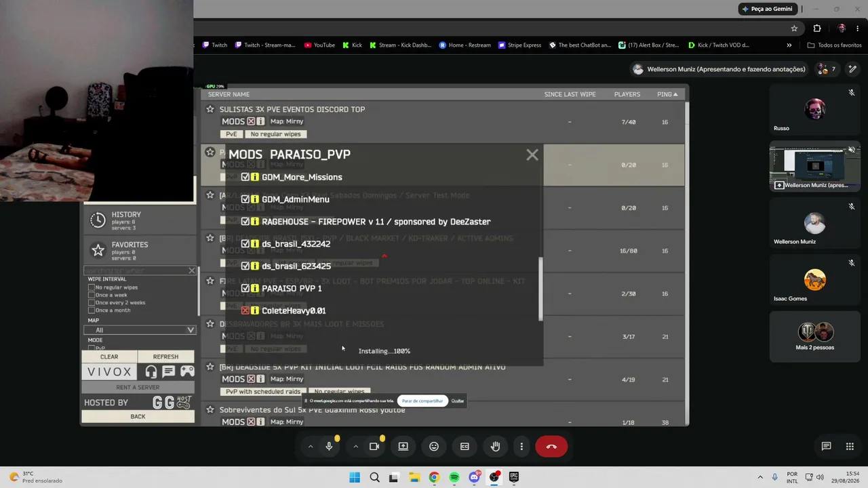Sort by PLAYERS column header
The width and height of the screenshot is (868, 488).
[627, 94]
